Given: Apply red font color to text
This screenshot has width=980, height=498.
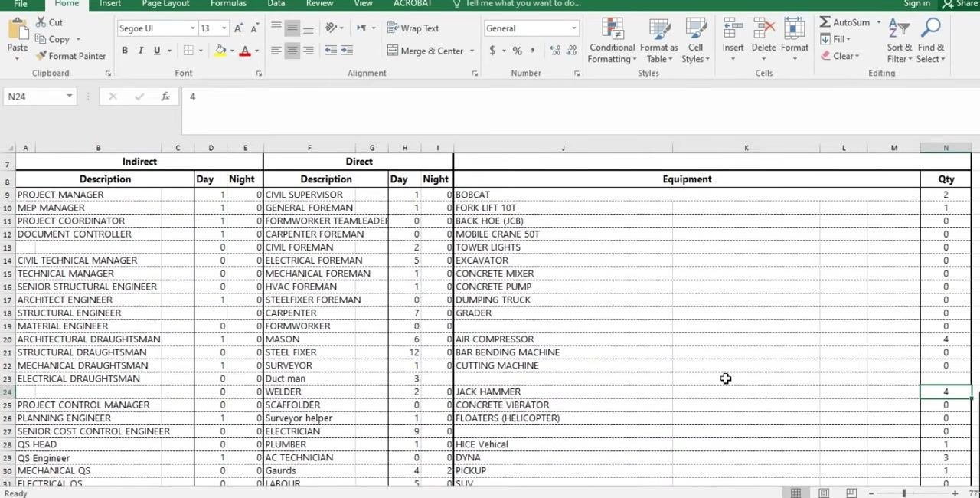Looking at the screenshot, I should tap(245, 51).
